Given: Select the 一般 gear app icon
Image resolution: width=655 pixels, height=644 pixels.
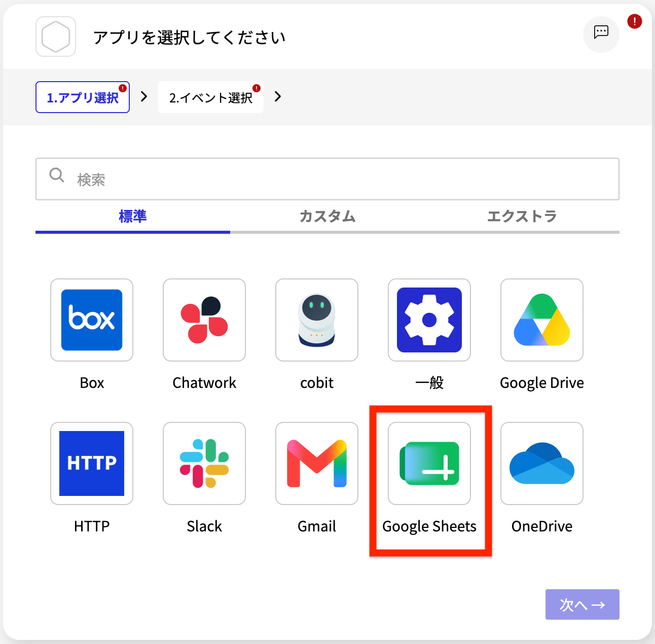Looking at the screenshot, I should [429, 320].
